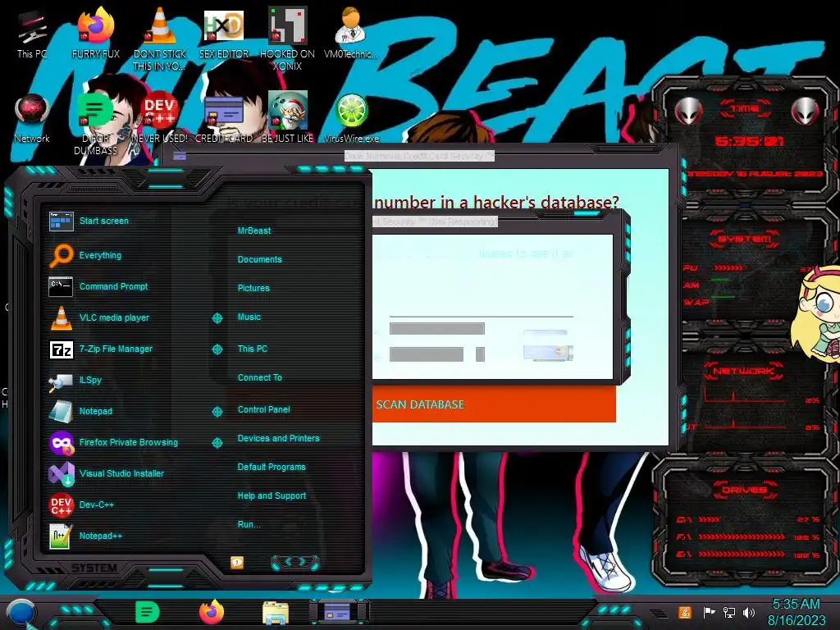Open Music from start menu
The height and width of the screenshot is (630, 840).
pyautogui.click(x=249, y=317)
